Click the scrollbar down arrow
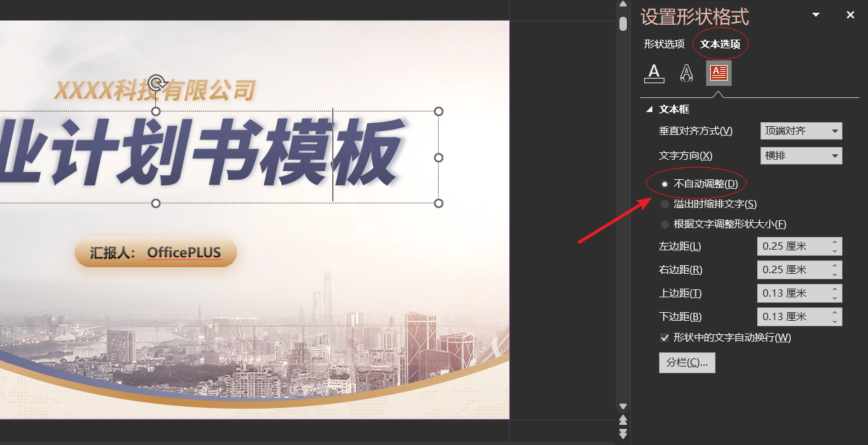Viewport: 868px width, 445px height. (x=623, y=406)
